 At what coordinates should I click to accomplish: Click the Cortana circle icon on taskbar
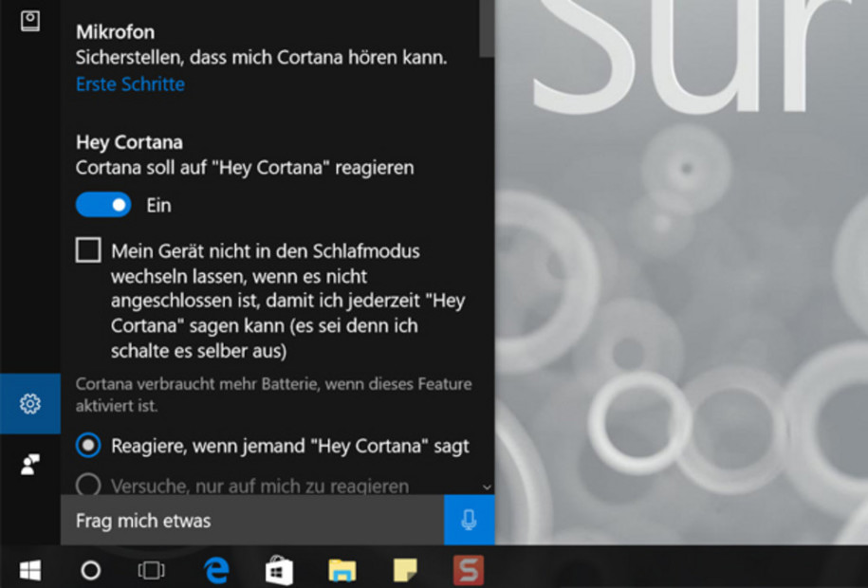(x=90, y=570)
